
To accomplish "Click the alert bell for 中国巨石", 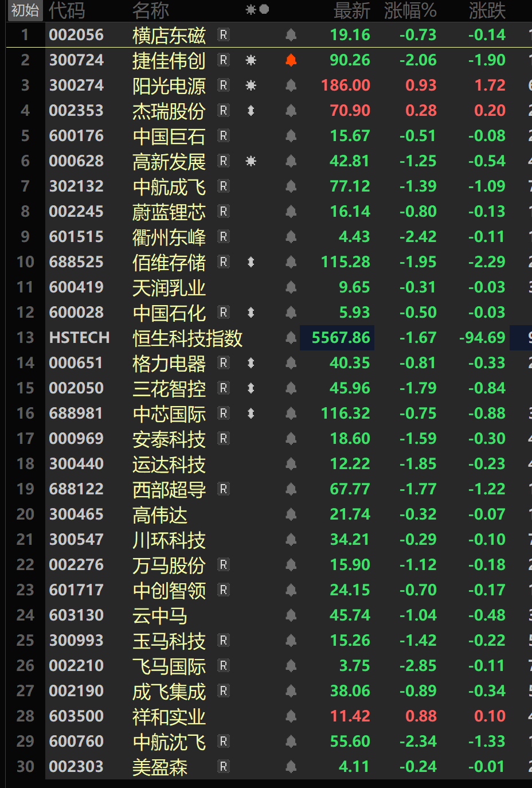I will tap(291, 136).
